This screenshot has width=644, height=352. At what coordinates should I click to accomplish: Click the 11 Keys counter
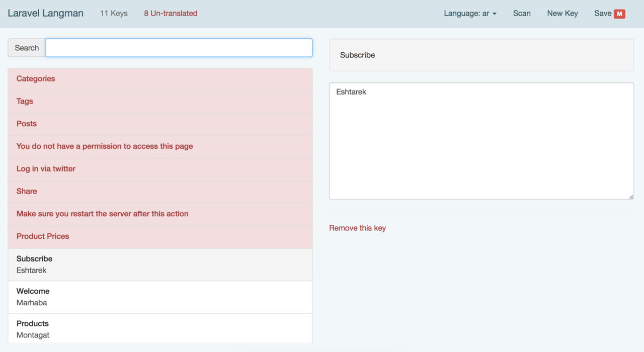click(x=114, y=14)
